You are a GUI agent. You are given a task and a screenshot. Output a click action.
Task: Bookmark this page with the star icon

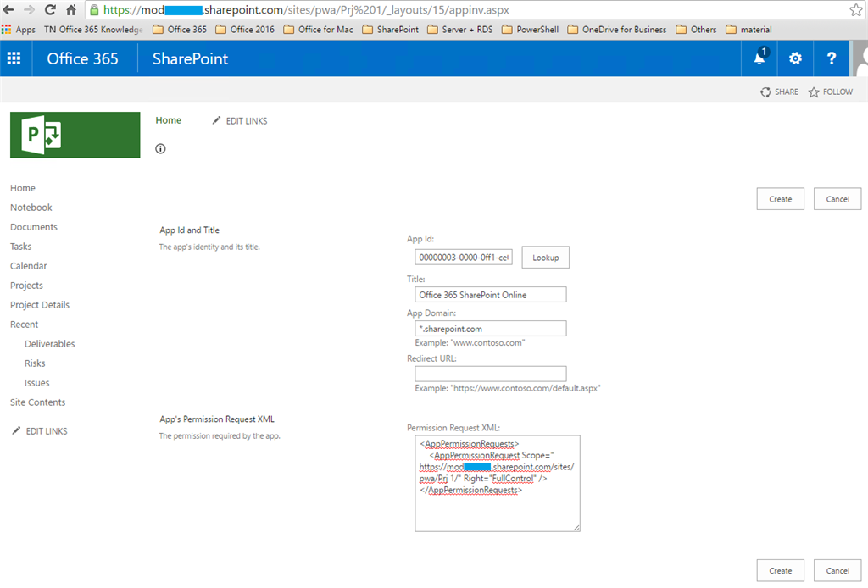click(x=855, y=9)
